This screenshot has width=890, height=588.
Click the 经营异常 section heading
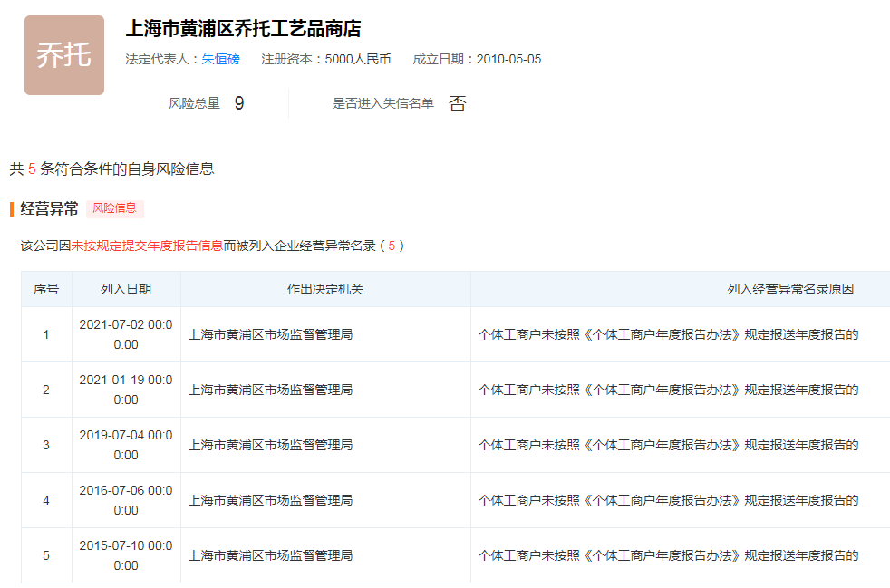click(49, 209)
